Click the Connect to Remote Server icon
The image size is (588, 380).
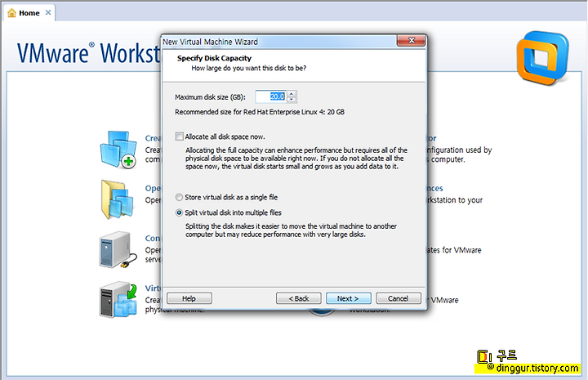(118, 250)
